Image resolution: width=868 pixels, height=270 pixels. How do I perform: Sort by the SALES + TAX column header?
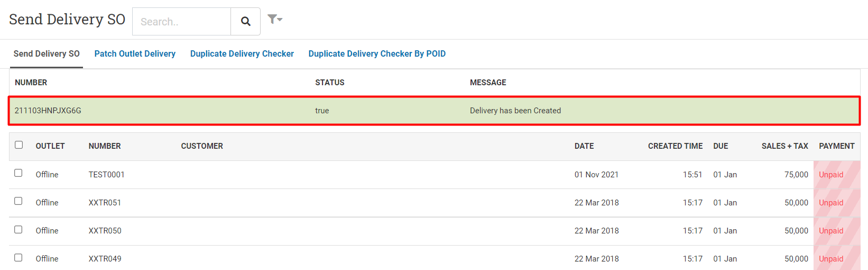[x=784, y=146]
